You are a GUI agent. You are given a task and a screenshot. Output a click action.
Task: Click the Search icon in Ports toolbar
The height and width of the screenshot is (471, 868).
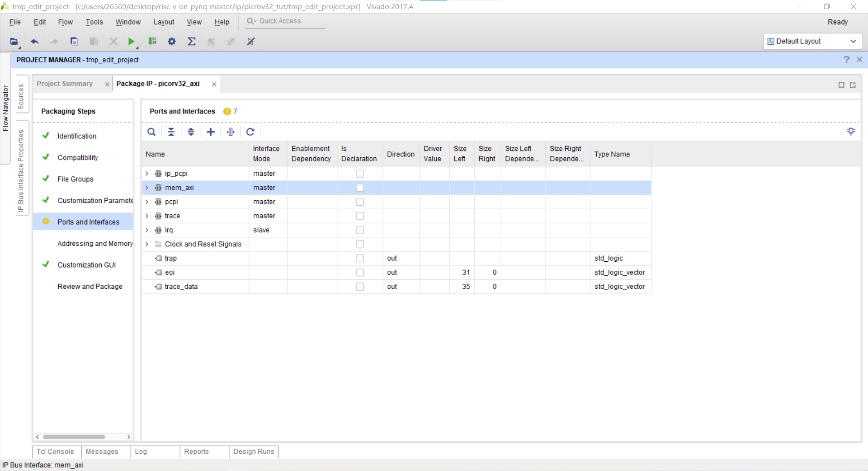click(x=151, y=132)
